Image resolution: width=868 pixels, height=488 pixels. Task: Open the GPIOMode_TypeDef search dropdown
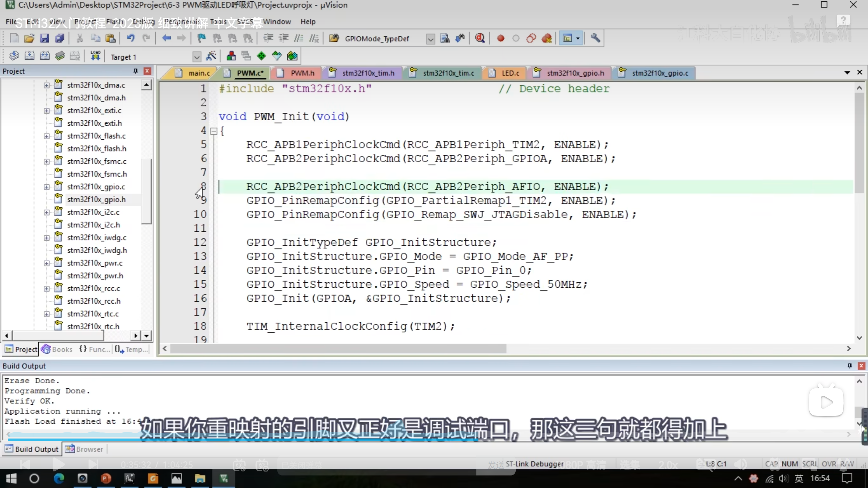pyautogui.click(x=430, y=39)
